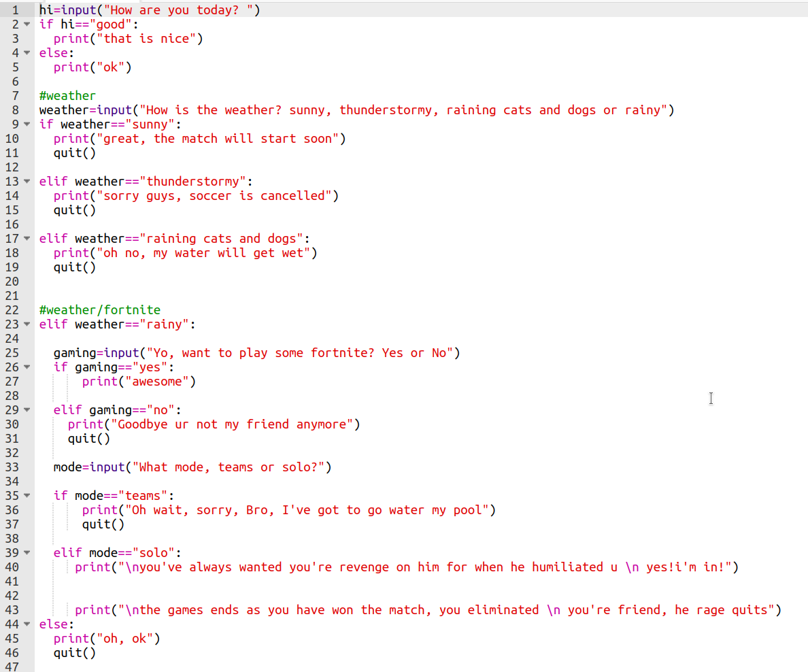Screen dimensions: 808x672
Task: Collapse the "raining cats and dogs" elif block
Action: [x=27, y=239]
